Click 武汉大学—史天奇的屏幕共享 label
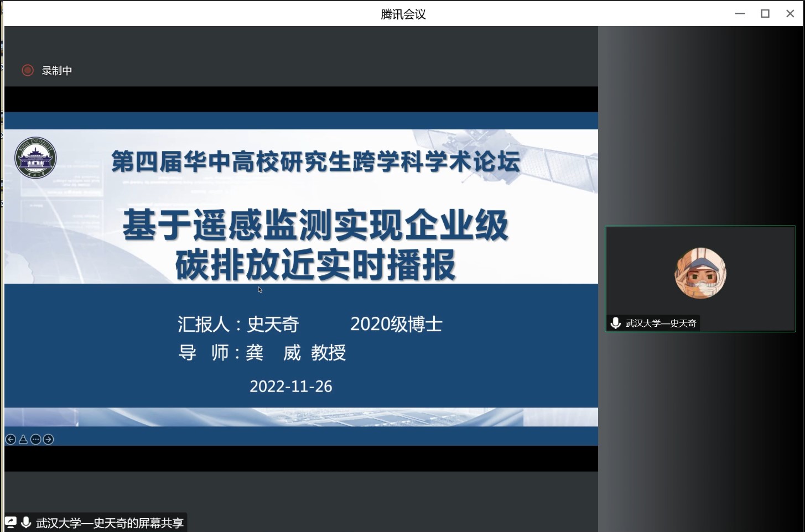Image resolution: width=805 pixels, height=532 pixels. (x=110, y=523)
